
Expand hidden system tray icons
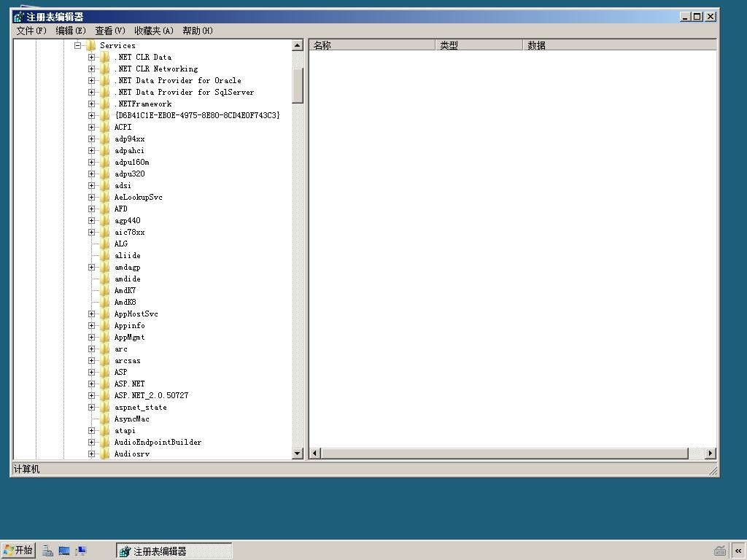(738, 551)
